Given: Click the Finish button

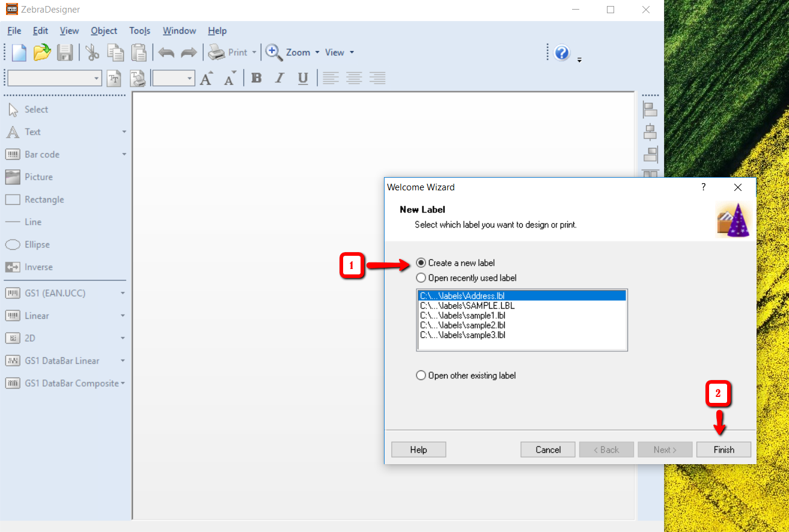Looking at the screenshot, I should (724, 450).
